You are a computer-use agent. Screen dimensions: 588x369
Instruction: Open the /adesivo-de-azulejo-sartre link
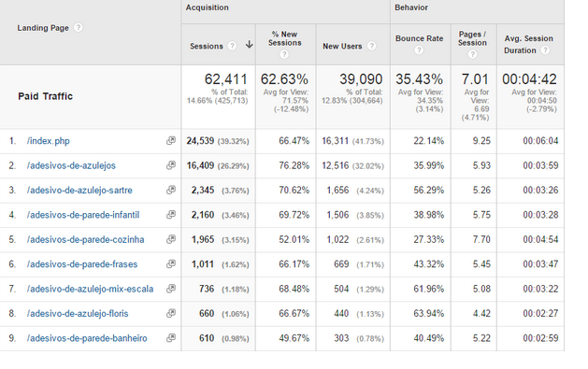click(79, 191)
